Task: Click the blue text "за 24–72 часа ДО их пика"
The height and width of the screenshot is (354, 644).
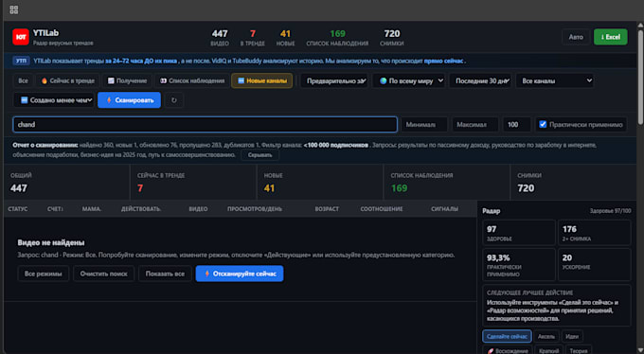Action: click(x=141, y=61)
